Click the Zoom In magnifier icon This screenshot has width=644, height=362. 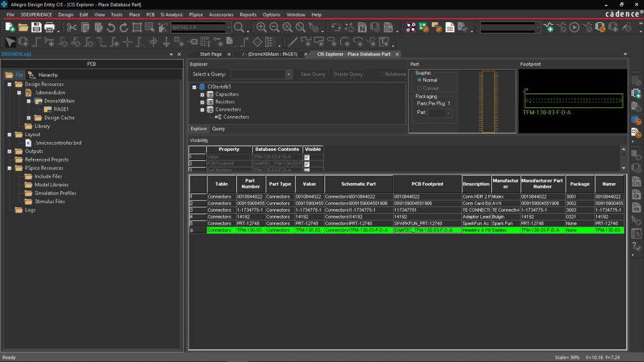pyautogui.click(x=262, y=27)
